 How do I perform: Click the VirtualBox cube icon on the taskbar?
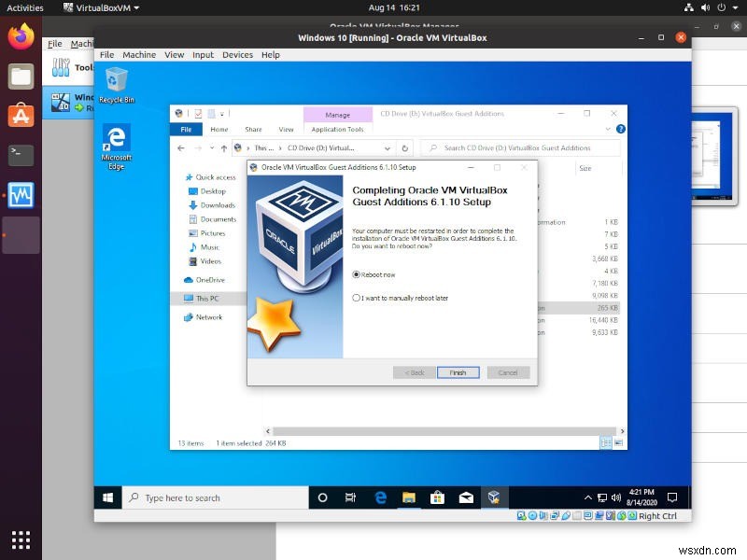click(492, 497)
